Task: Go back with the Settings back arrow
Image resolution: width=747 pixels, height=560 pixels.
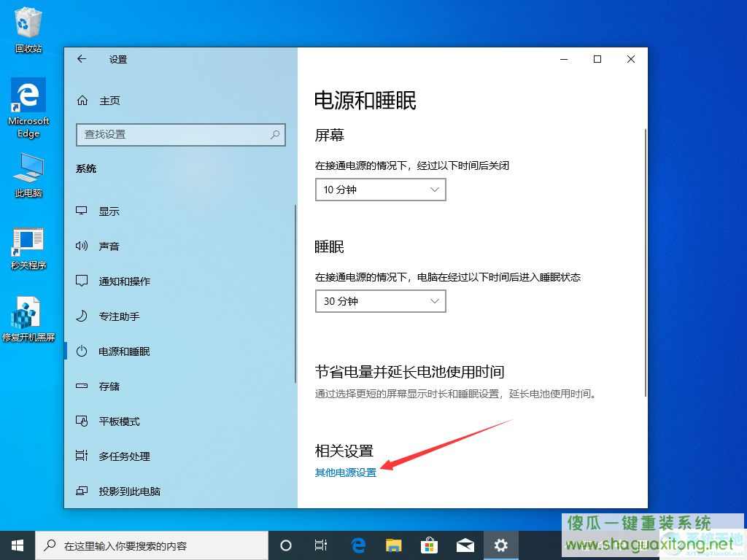Action: (x=82, y=58)
